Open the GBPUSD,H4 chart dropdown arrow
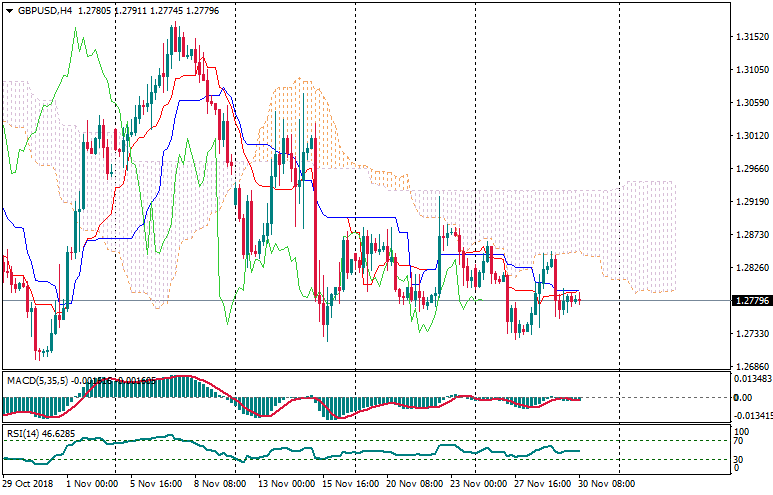The image size is (773, 495). pyautogui.click(x=8, y=10)
